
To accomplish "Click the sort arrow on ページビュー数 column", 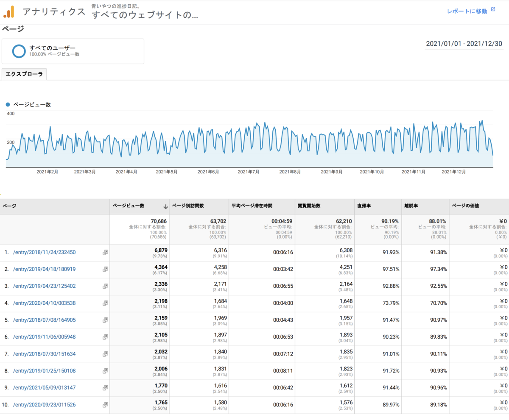I will [x=165, y=206].
